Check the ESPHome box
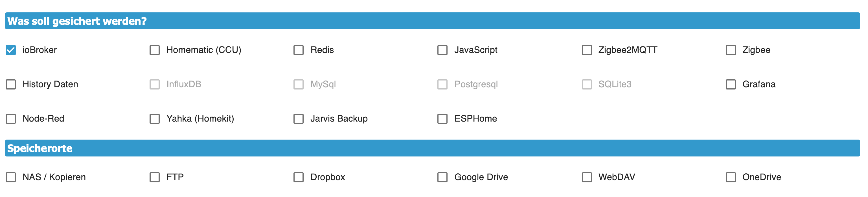868x197 pixels. [442, 119]
